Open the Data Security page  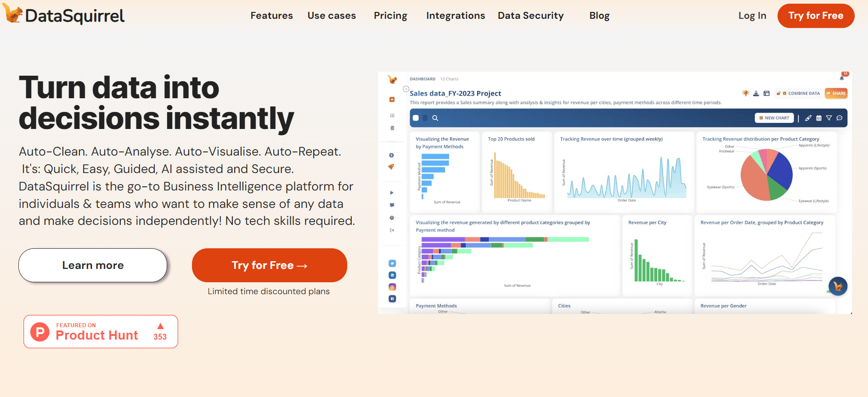pyautogui.click(x=530, y=16)
